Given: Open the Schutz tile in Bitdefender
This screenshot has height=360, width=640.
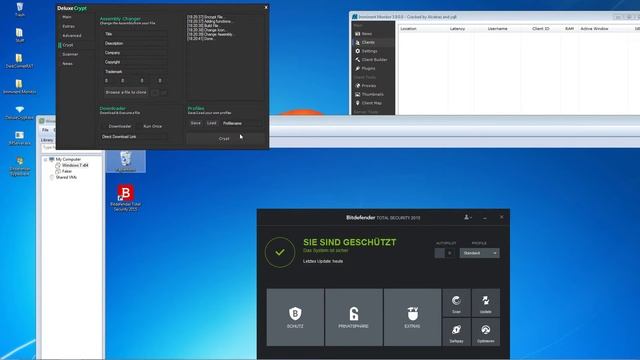Looking at the screenshot, I should point(295,317).
